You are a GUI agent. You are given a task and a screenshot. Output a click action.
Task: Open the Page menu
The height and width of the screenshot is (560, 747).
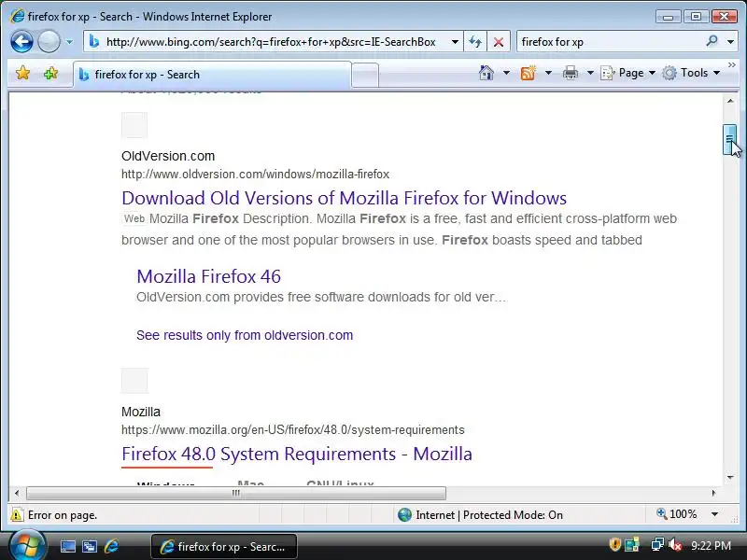click(x=627, y=73)
